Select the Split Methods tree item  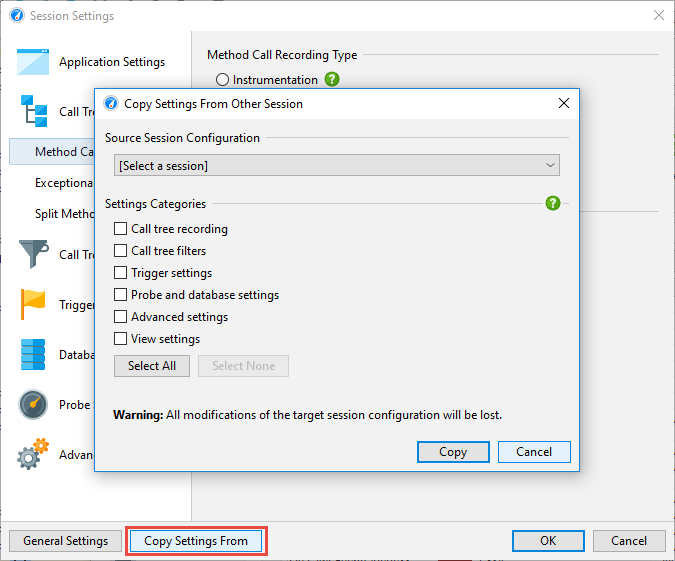coord(65,214)
